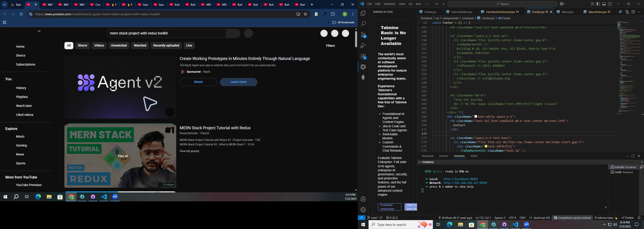Screen dimensions: 644x229
Task: Change indentation Spaces: 2
Action: (500, 218)
